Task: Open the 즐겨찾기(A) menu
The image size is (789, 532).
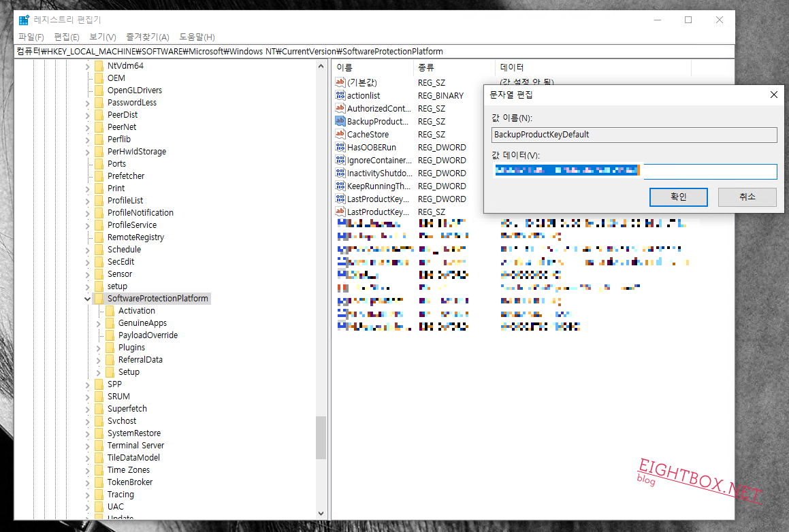Action: [x=148, y=37]
